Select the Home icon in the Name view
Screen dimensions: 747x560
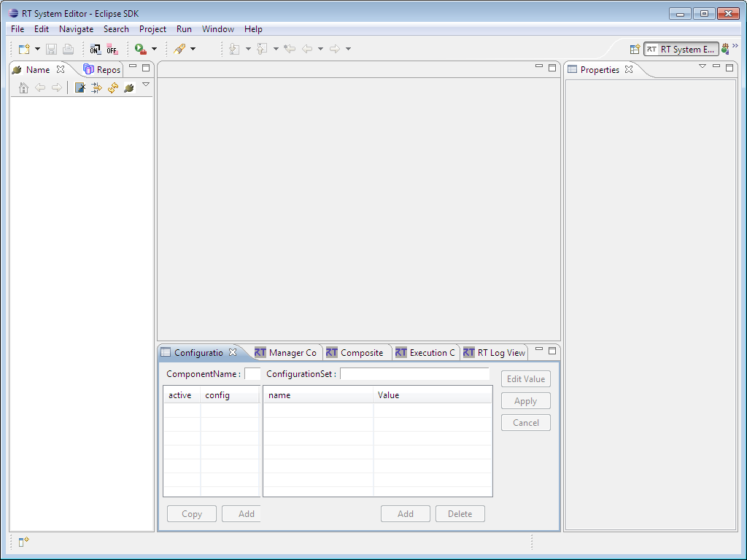point(23,87)
